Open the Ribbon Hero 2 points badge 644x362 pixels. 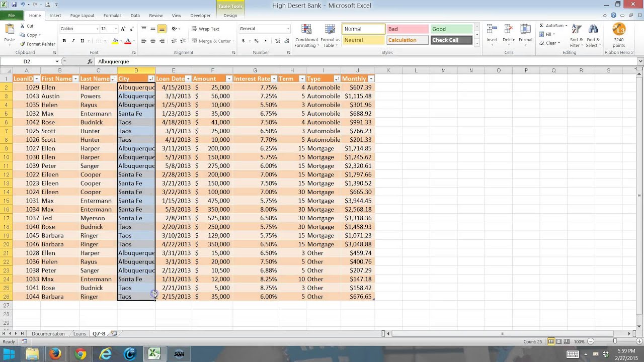[619, 30]
